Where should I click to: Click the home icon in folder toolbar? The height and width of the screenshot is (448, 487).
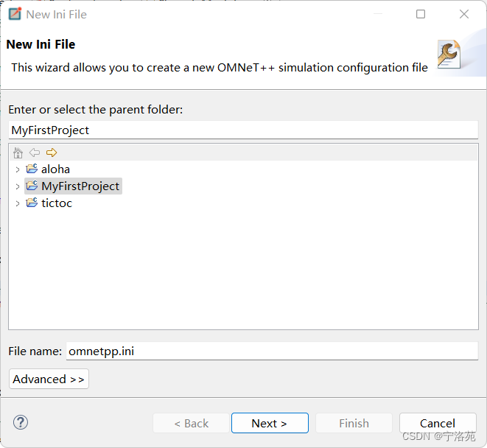(x=18, y=153)
